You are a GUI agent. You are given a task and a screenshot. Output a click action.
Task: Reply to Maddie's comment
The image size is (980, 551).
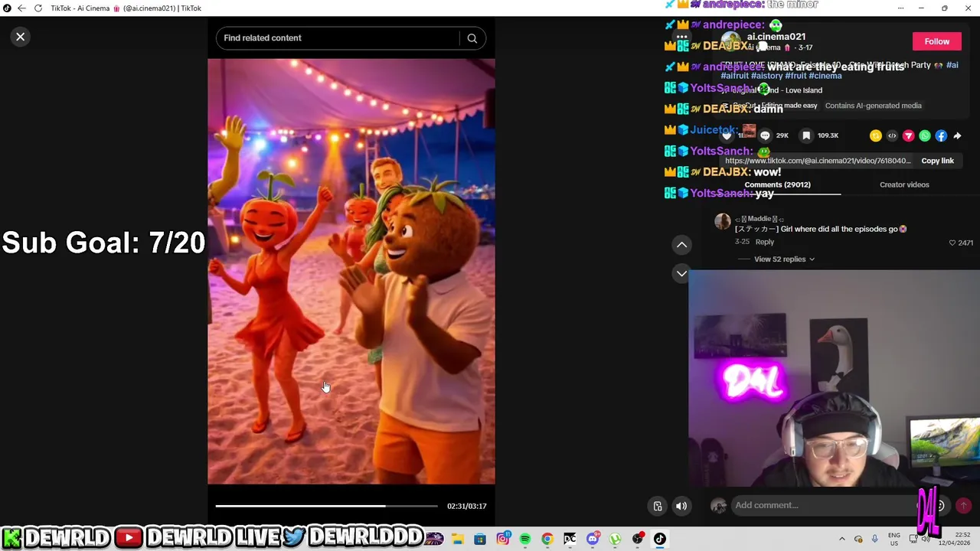(x=765, y=242)
